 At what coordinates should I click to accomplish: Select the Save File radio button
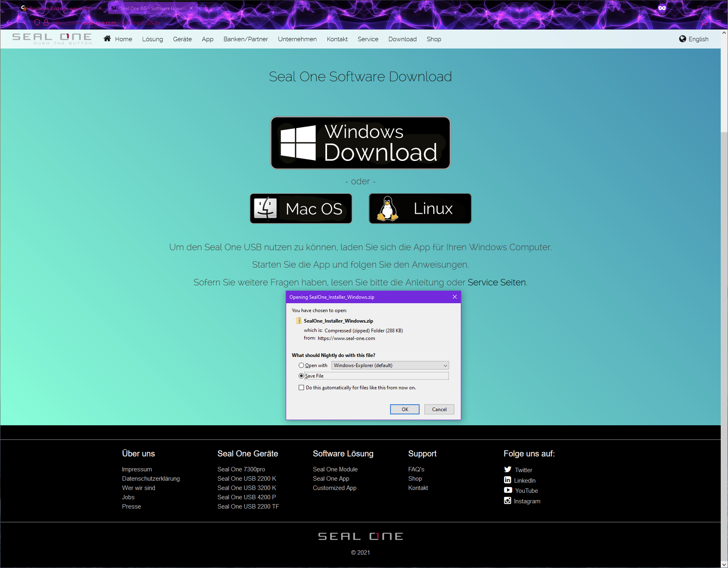coord(301,376)
